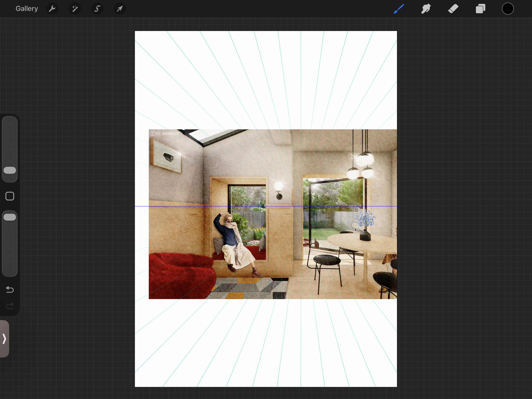532x399 pixels.
Task: Expand the side tab with the chevron
Action: coord(4,339)
